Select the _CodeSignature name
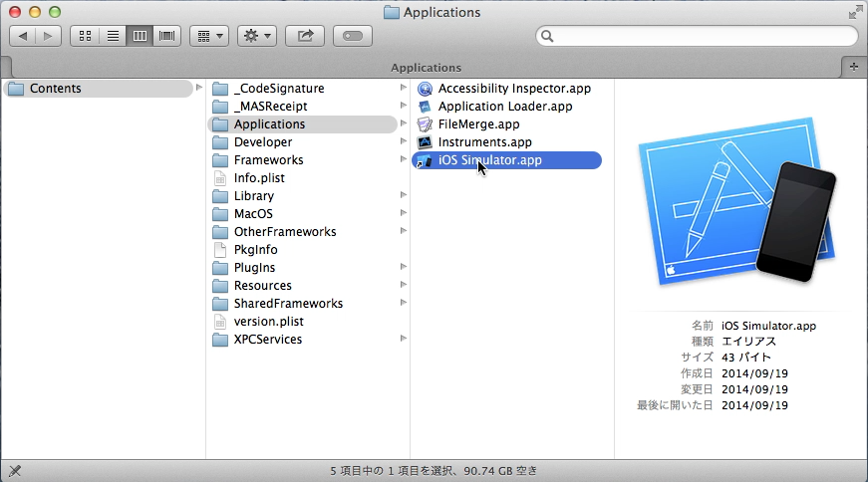Image resolution: width=868 pixels, height=482 pixels. coord(279,89)
